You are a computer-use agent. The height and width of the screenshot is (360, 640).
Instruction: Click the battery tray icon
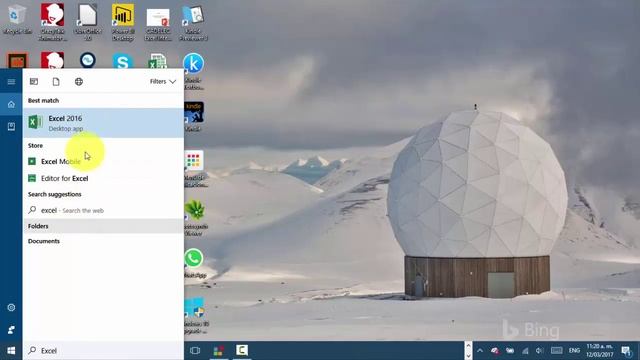click(x=510, y=351)
